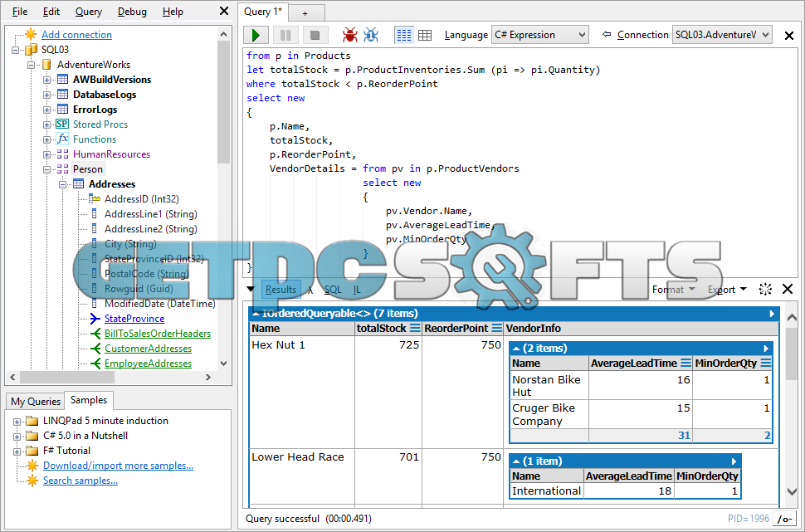This screenshot has height=532, width=805.
Task: Collapse the (2 items) nested table
Action: (516, 348)
